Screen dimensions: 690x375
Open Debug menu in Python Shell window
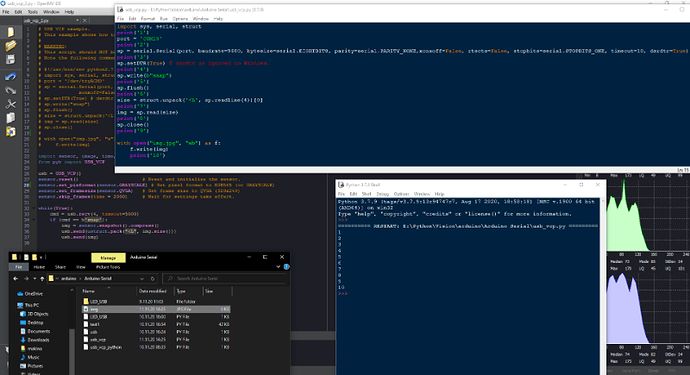(x=382, y=194)
